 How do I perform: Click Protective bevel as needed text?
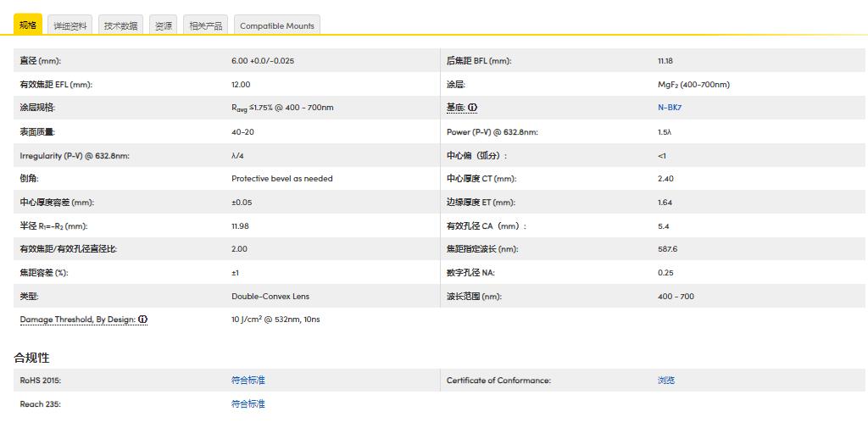point(281,179)
